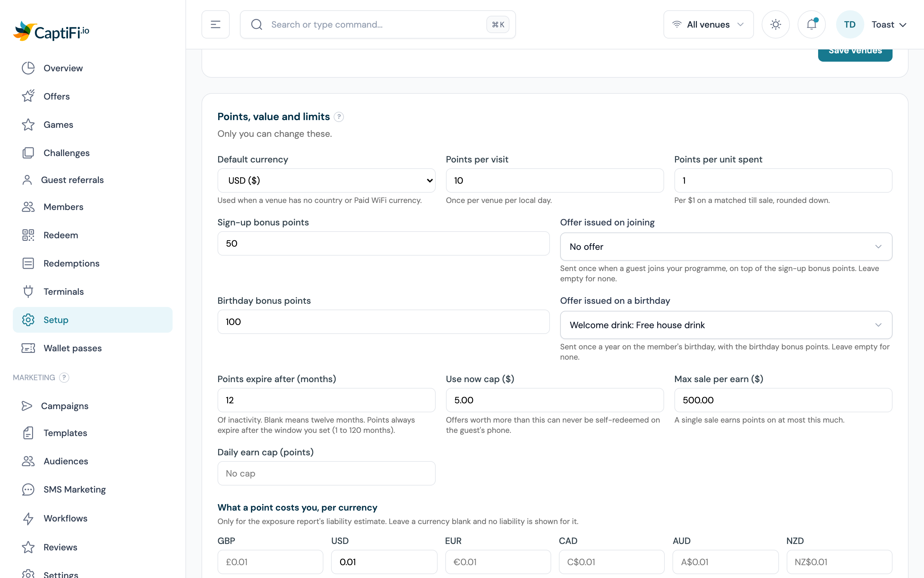
Task: Click the Offers sparkle star icon
Action: tap(28, 96)
